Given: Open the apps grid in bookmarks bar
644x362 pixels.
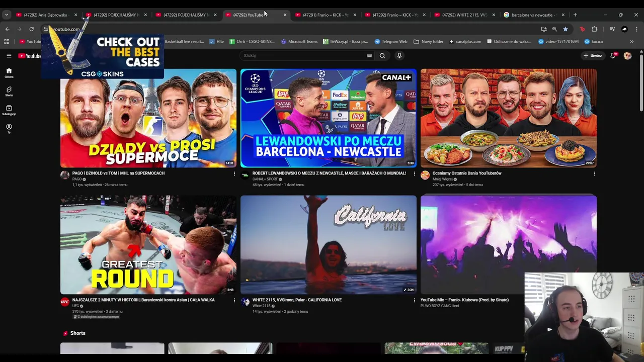Looking at the screenshot, I should [7, 42].
